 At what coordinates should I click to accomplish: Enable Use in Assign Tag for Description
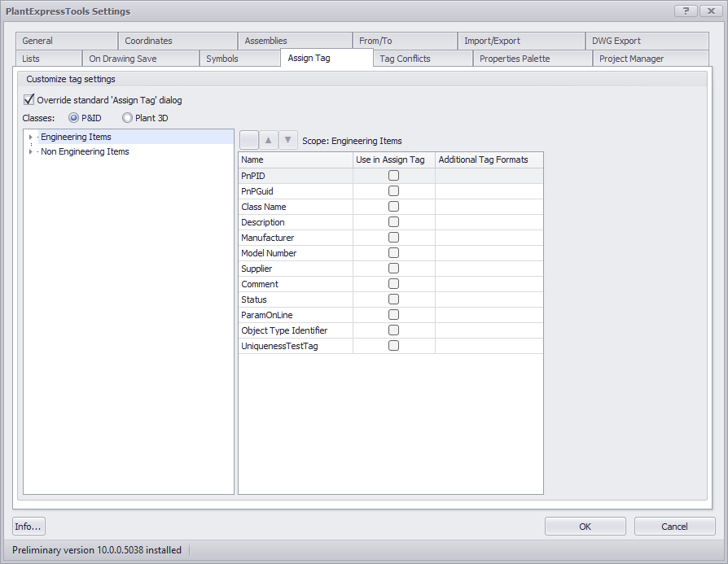[x=393, y=222]
